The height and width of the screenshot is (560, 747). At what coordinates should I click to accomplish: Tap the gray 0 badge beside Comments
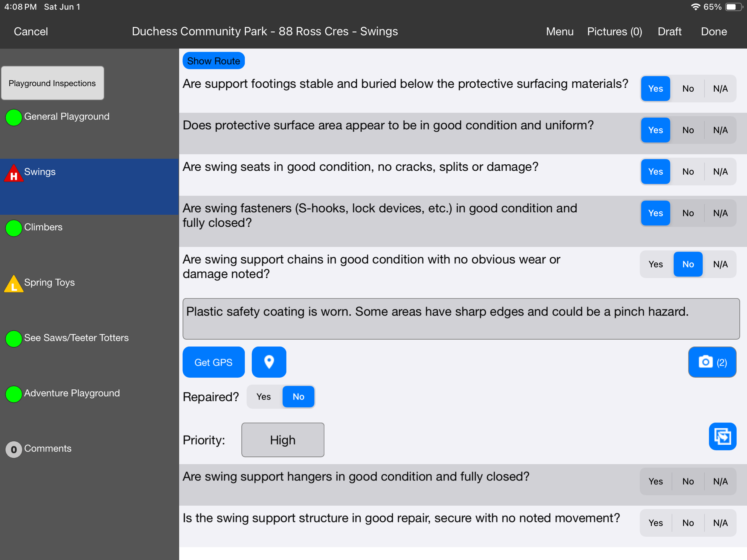(x=14, y=450)
